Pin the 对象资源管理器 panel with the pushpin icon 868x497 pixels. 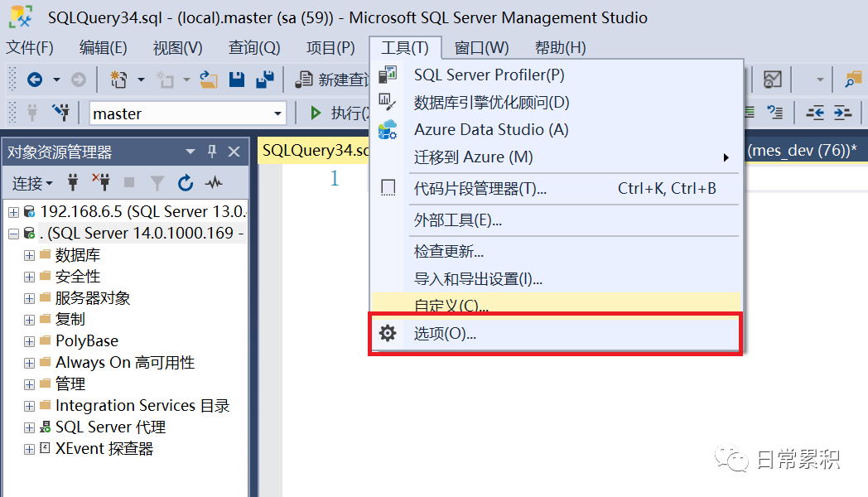click(x=212, y=151)
